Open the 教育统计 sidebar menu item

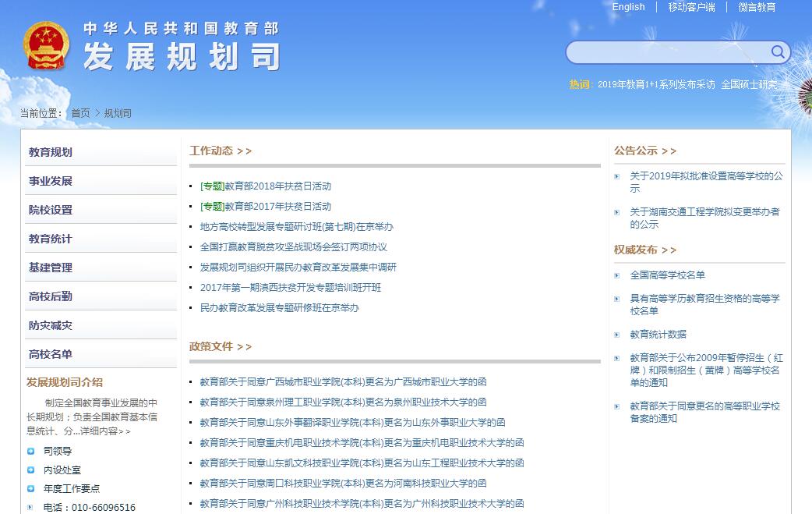click(x=101, y=239)
